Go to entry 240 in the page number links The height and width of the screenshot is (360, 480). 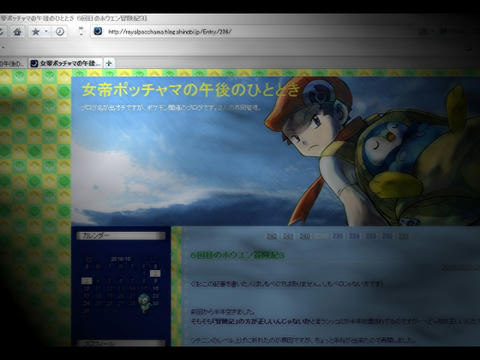tap(305, 236)
